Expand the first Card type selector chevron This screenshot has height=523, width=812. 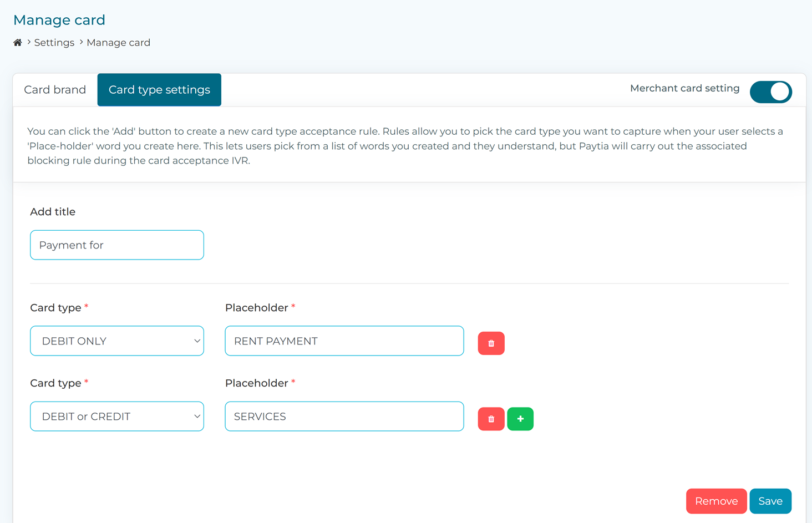[x=197, y=341]
